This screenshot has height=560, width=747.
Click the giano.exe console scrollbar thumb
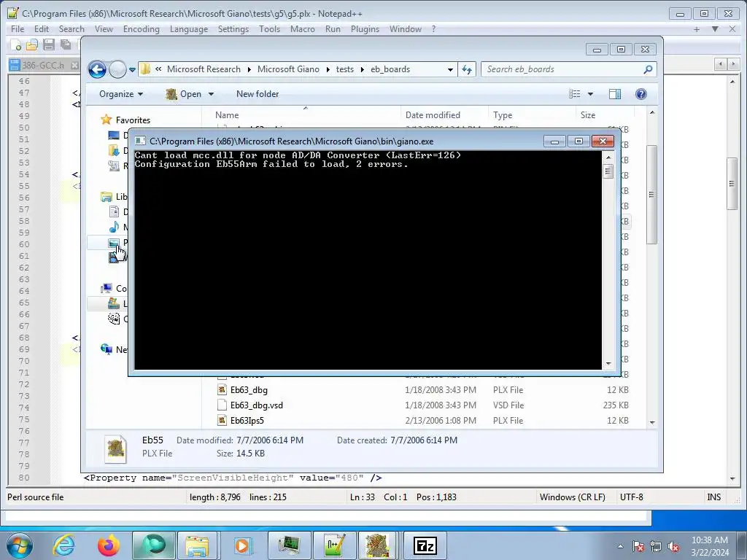(608, 171)
